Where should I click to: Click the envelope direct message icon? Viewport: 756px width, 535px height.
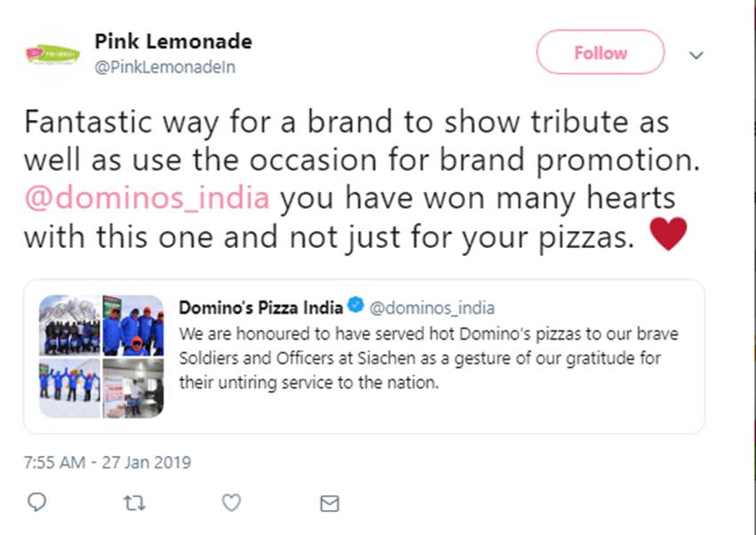(x=329, y=504)
